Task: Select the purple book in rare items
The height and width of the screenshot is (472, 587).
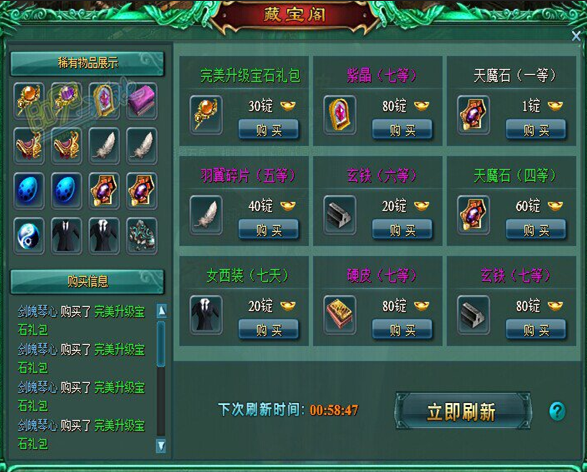Action: (142, 101)
